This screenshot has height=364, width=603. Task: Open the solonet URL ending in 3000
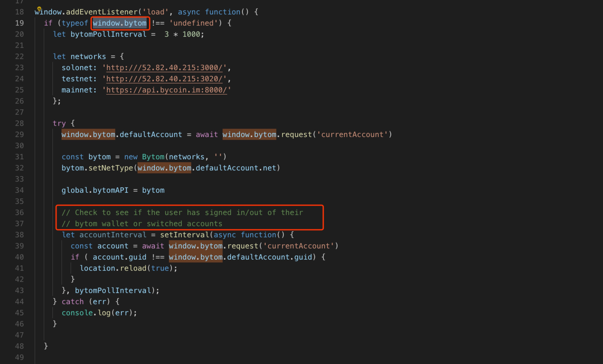(x=164, y=68)
